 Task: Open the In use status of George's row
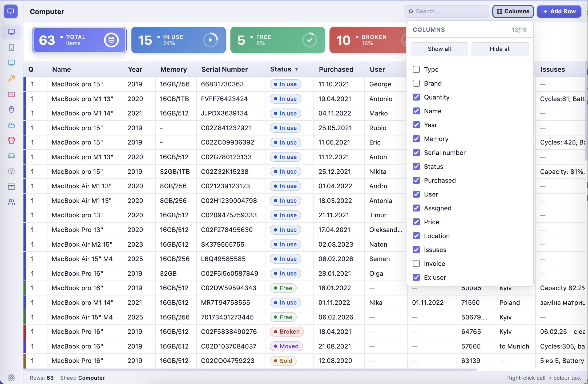click(285, 84)
